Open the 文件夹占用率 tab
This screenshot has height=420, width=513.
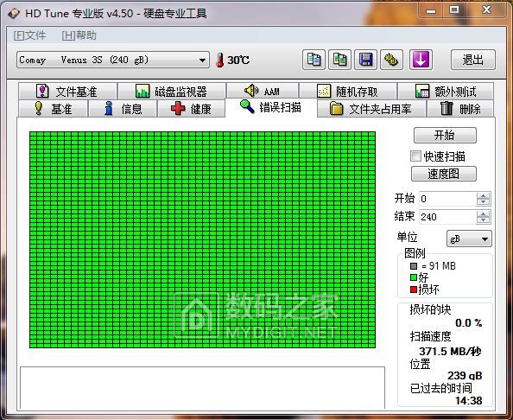(371, 108)
